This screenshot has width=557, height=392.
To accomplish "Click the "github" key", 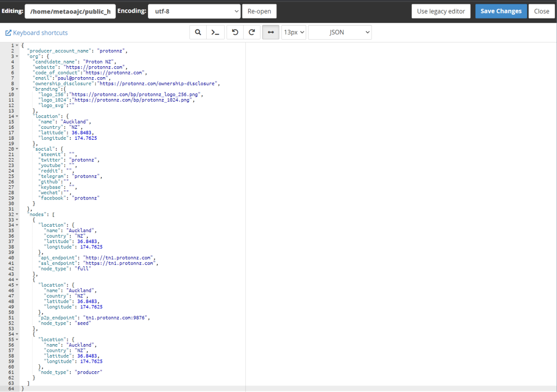I will tap(49, 182).
